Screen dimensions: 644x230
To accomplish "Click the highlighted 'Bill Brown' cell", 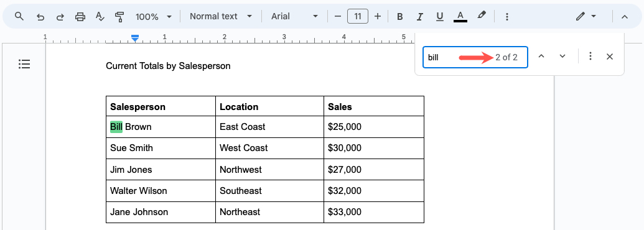I will [x=161, y=127].
